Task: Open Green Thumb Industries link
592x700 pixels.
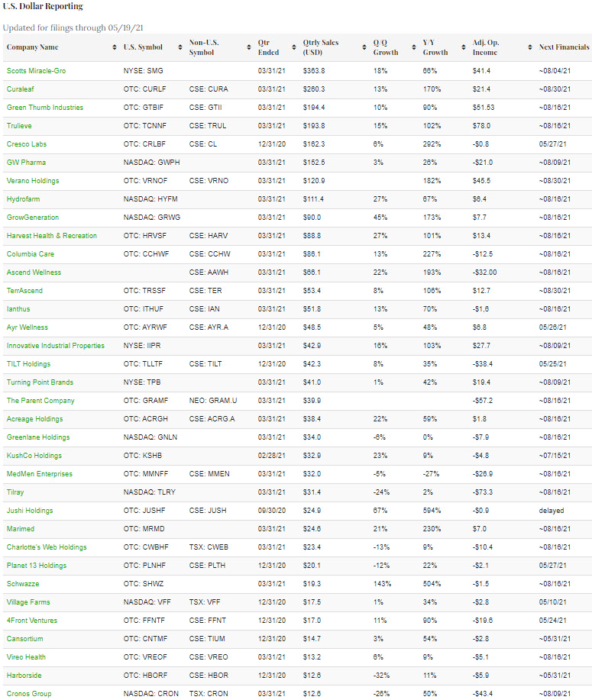Action: pos(45,108)
